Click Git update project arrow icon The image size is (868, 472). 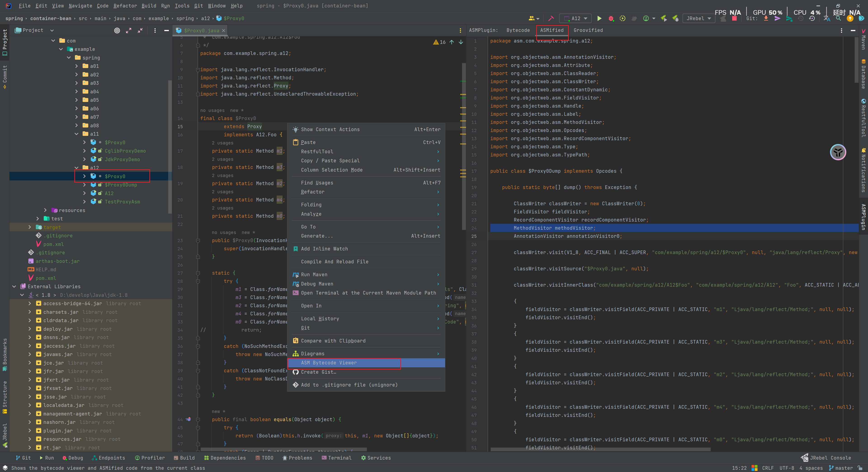tap(766, 19)
